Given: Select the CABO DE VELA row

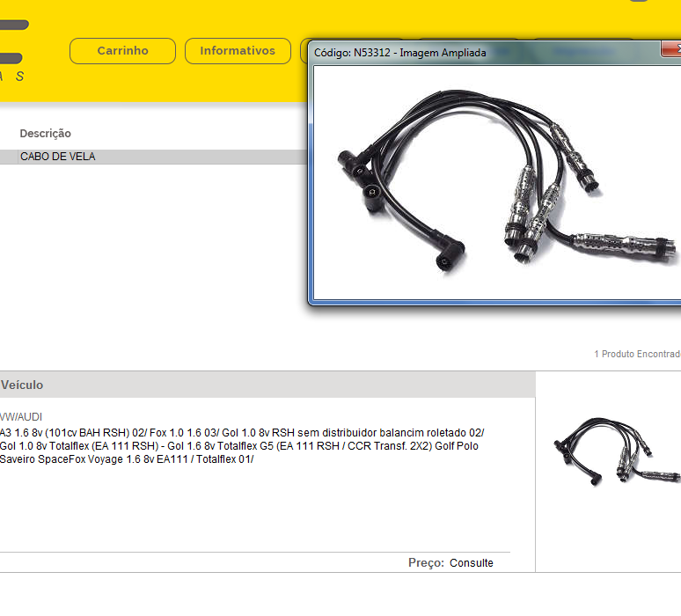Looking at the screenshot, I should pos(58,157).
